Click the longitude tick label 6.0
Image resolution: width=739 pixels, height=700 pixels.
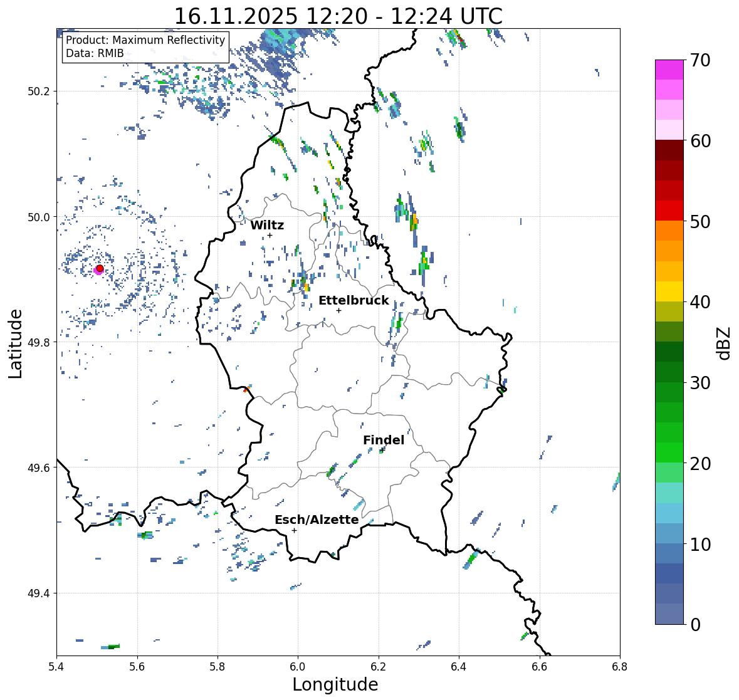(x=298, y=667)
